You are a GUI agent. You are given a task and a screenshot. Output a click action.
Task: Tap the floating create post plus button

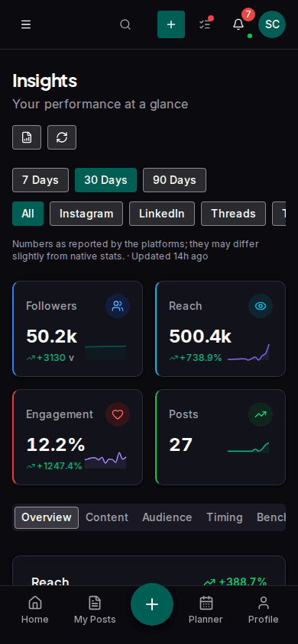[x=152, y=604]
